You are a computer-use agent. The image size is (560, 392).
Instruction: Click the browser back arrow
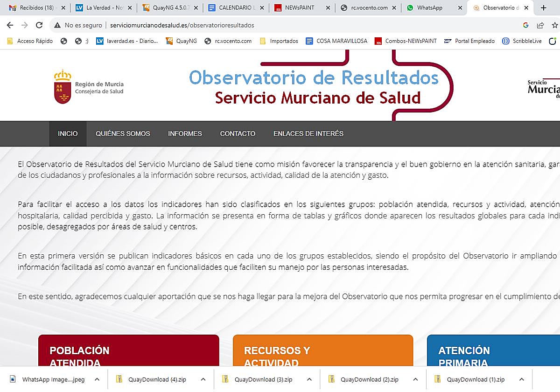pos(10,25)
